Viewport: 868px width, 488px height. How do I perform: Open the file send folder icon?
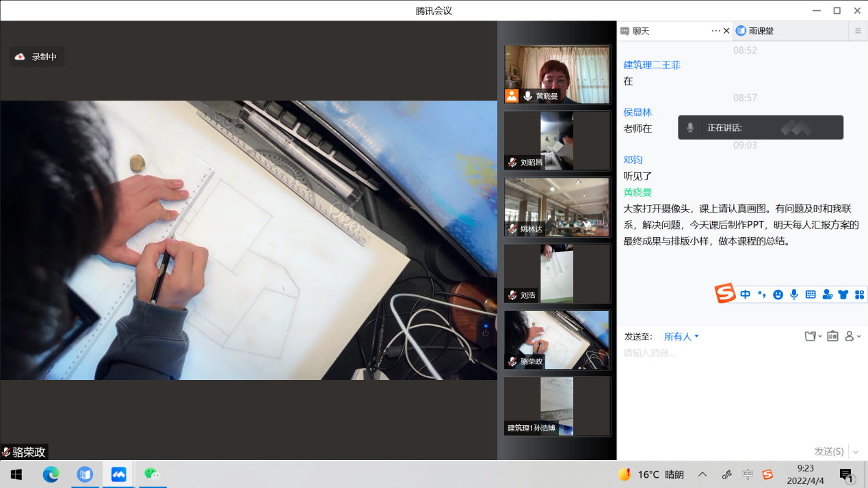coord(812,336)
